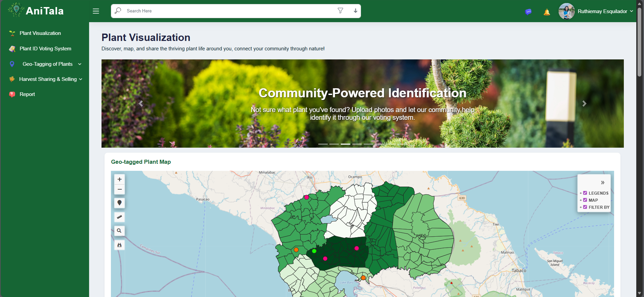
Task: Expand the Geo-Tagging of Plants menu
Action: (47, 64)
